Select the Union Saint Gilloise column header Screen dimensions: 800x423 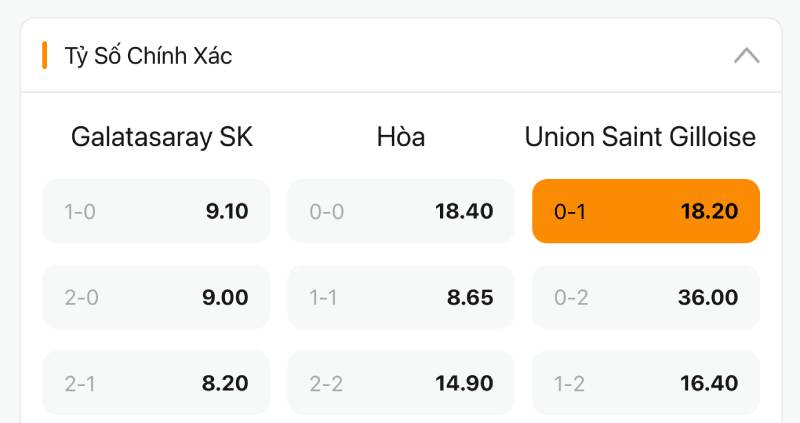[640, 137]
